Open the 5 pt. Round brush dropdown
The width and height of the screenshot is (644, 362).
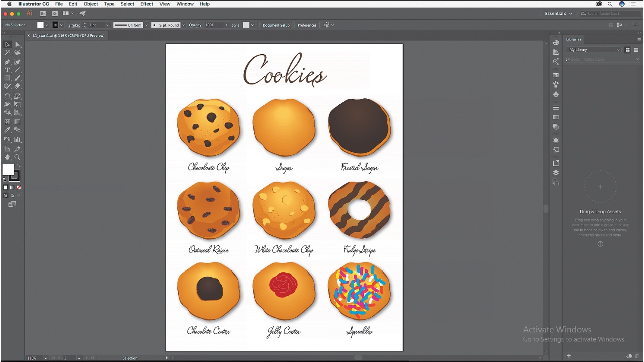click(183, 25)
